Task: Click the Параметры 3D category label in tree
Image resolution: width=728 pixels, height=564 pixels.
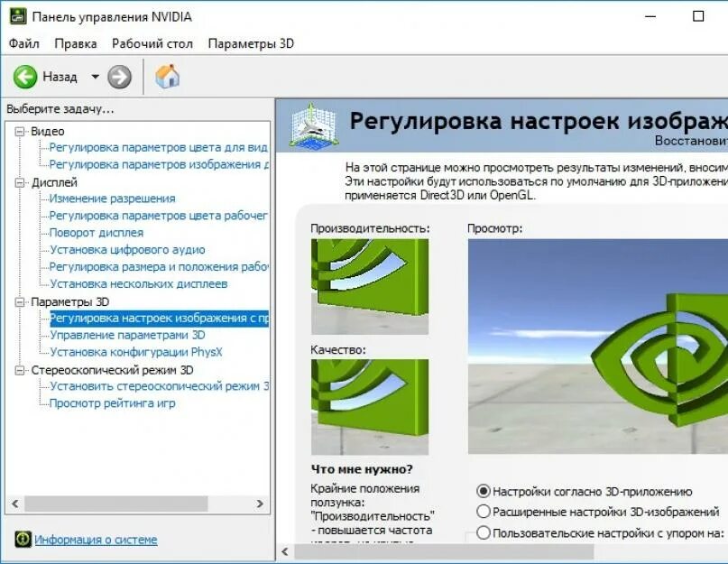Action: [x=69, y=302]
